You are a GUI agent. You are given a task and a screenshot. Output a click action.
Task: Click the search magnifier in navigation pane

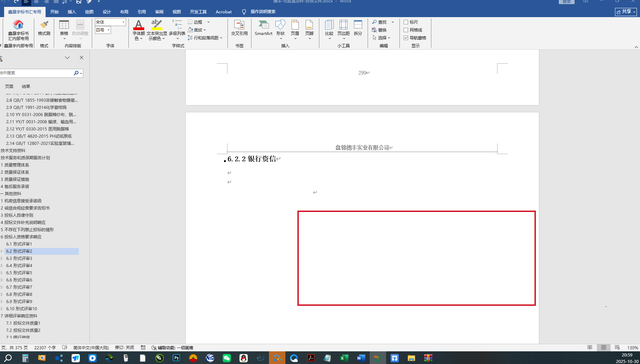pyautogui.click(x=76, y=73)
